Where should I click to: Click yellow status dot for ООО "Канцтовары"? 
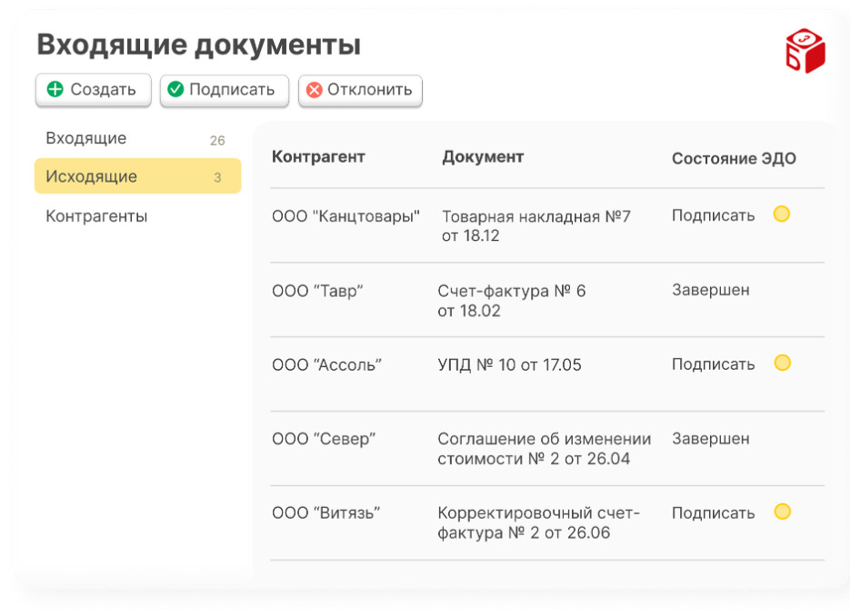pyautogui.click(x=781, y=214)
